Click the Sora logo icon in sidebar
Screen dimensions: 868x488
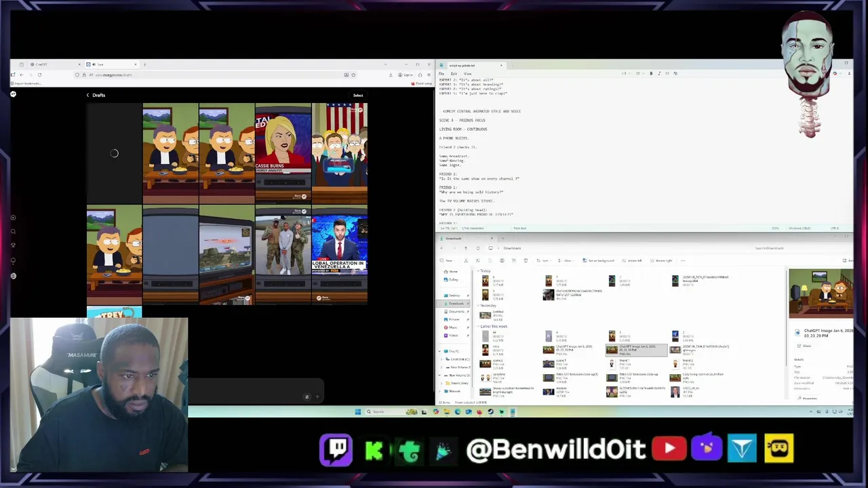pos(13,94)
